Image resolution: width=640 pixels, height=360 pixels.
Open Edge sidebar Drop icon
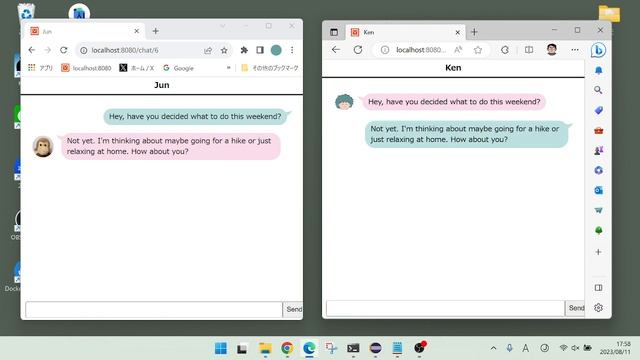(598, 210)
